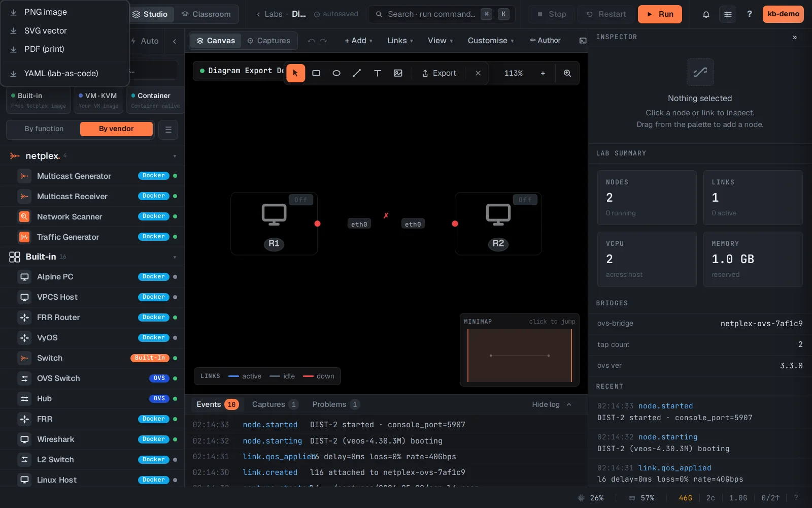The width and height of the screenshot is (812, 508).
Task: Open the Problems log tab
Action: [x=336, y=404]
